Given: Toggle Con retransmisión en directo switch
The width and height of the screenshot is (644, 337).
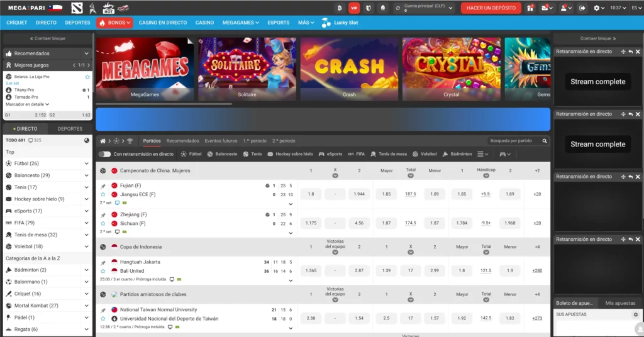Looking at the screenshot, I should pos(104,154).
